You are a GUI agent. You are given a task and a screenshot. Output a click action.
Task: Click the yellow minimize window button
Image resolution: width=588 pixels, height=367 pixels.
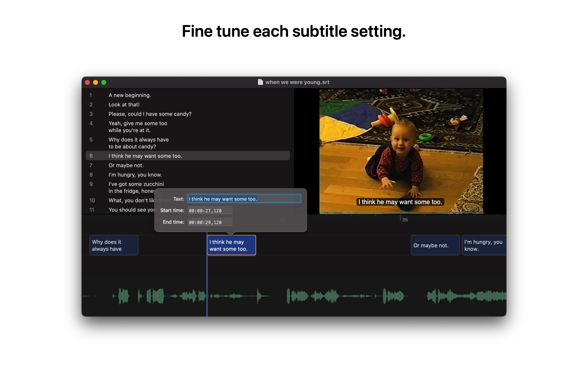(x=96, y=82)
